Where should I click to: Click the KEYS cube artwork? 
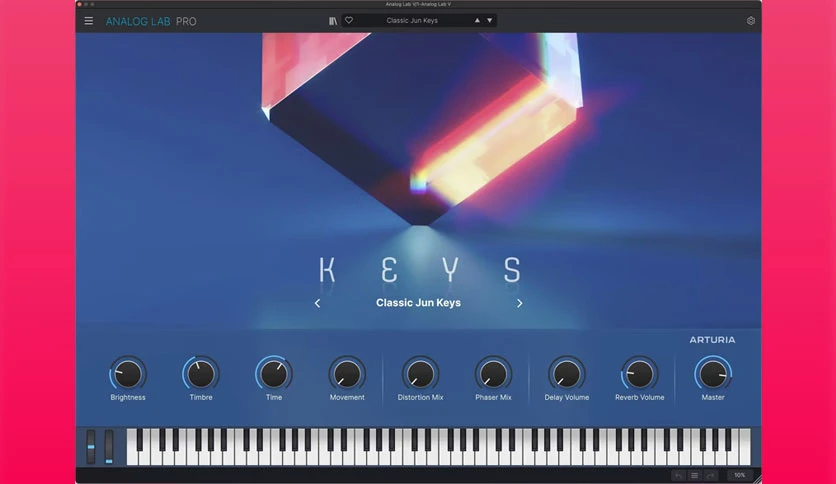pyautogui.click(x=421, y=128)
